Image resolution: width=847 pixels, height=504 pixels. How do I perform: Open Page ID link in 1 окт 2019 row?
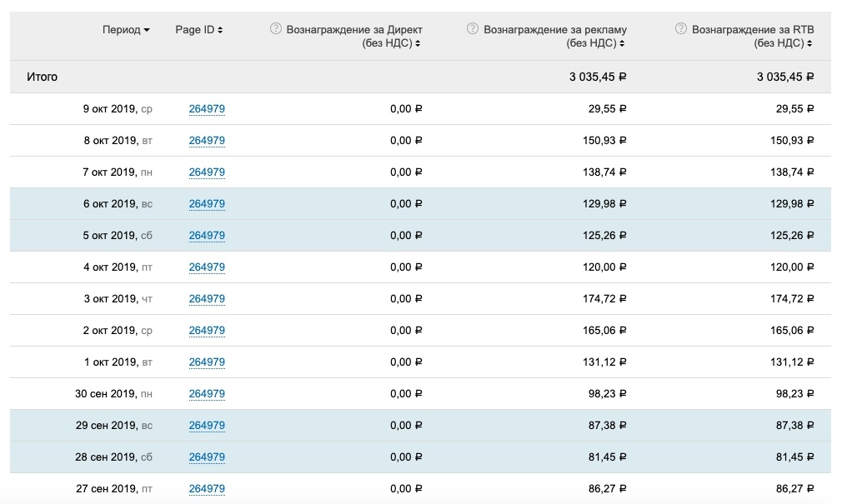(x=207, y=362)
